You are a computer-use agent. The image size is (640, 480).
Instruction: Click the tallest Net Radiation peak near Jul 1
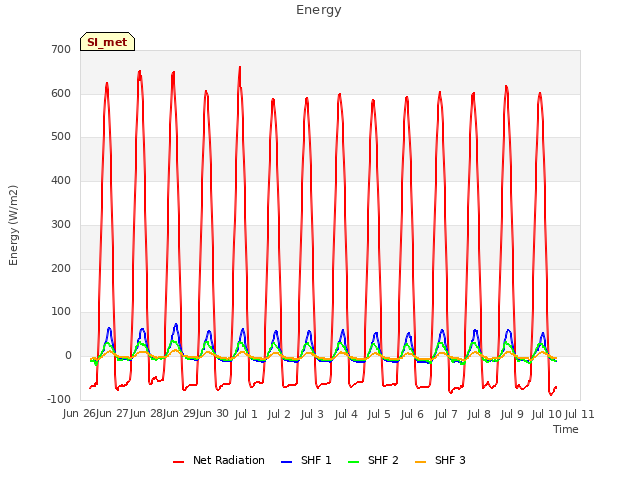pyautogui.click(x=240, y=68)
